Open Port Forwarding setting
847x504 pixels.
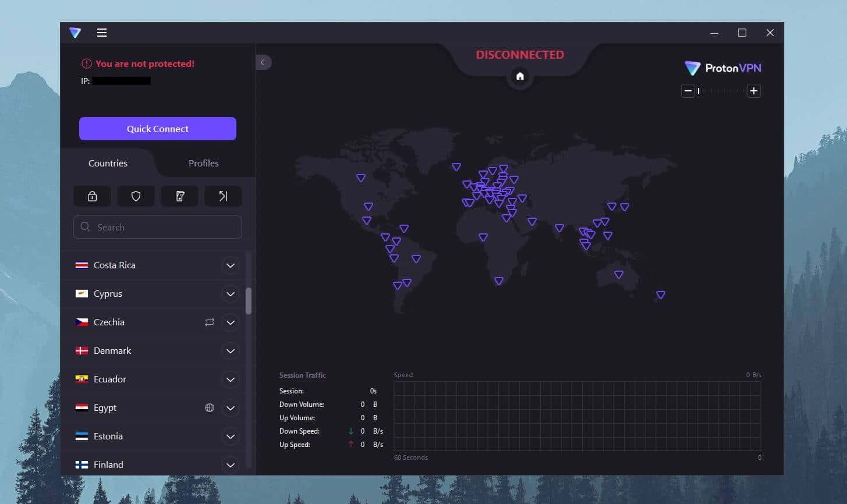click(x=223, y=197)
